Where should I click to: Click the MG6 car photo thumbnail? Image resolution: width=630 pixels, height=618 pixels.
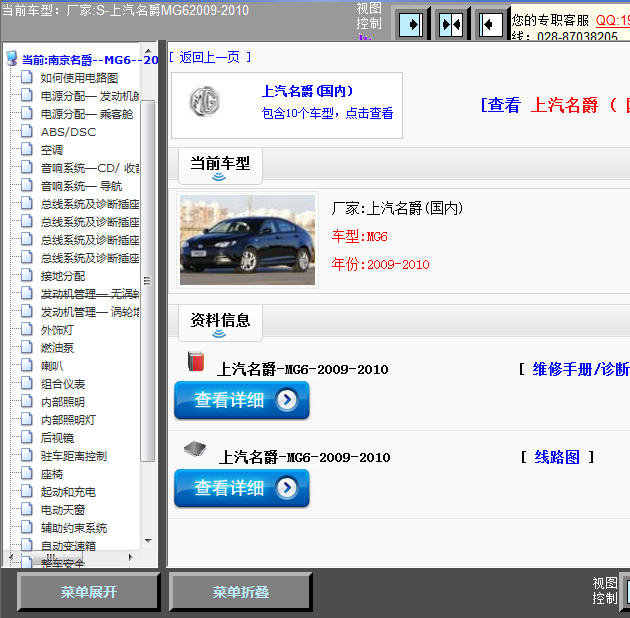pyautogui.click(x=248, y=240)
